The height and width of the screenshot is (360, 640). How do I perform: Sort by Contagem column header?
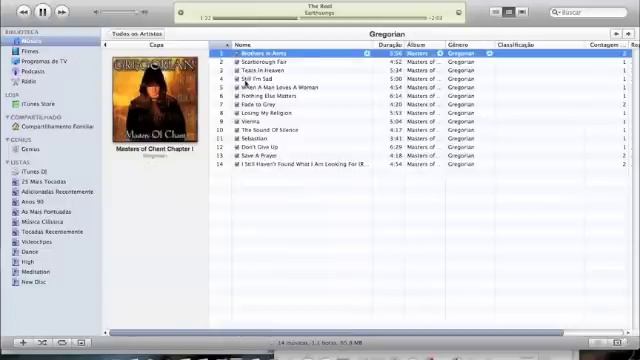(x=607, y=45)
